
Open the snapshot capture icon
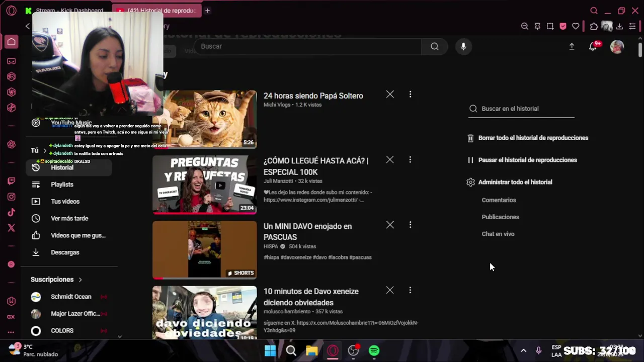click(550, 26)
